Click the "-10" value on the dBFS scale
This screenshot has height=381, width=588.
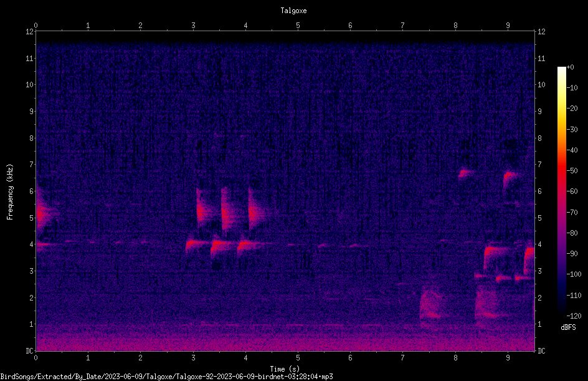(572, 88)
